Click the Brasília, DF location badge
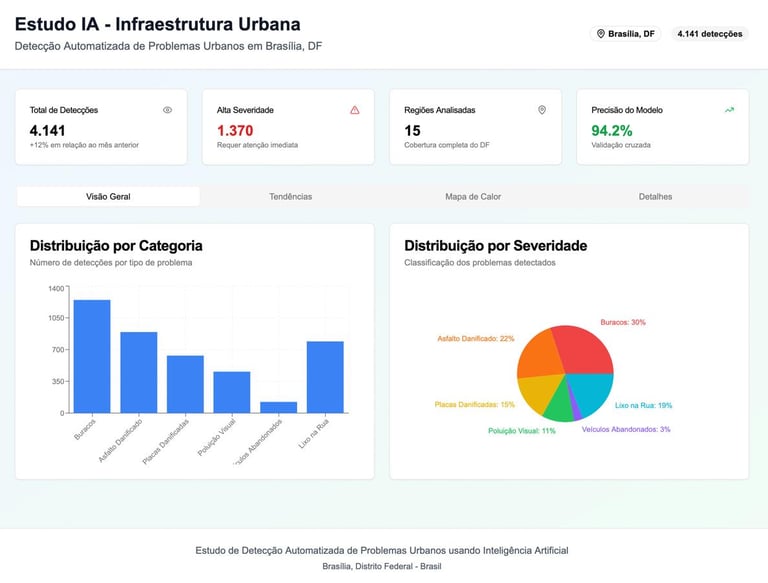 (625, 34)
